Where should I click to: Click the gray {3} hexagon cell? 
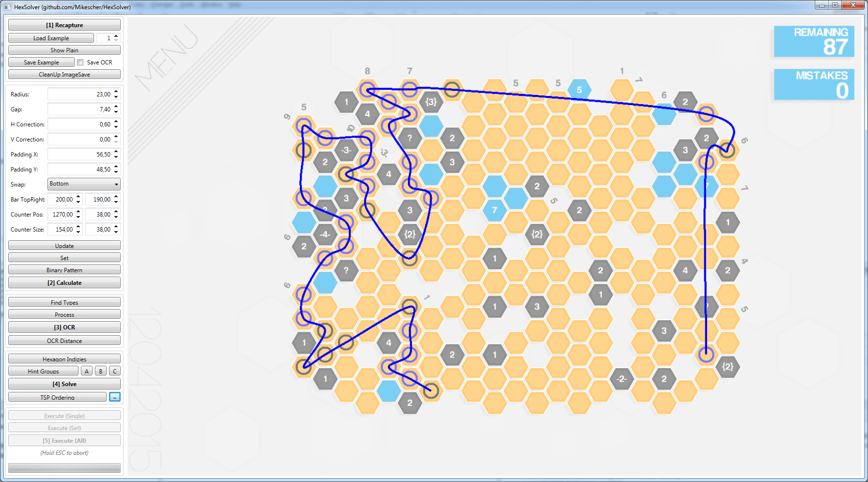pos(431,102)
